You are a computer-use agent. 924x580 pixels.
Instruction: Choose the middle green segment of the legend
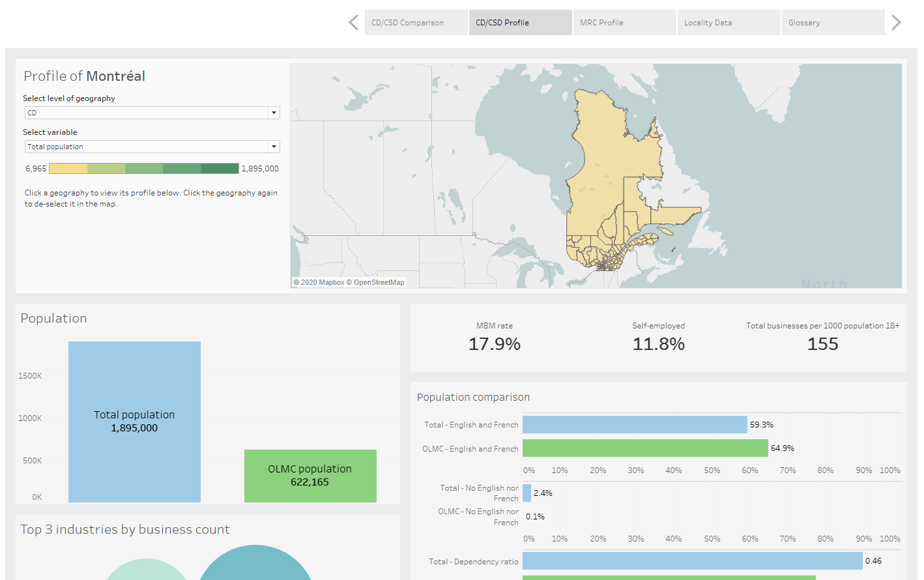144,169
